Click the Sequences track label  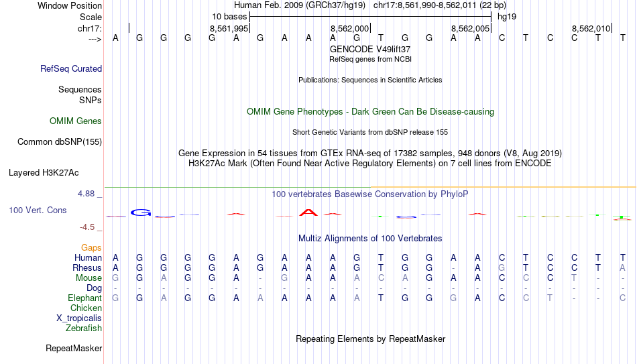(x=80, y=89)
